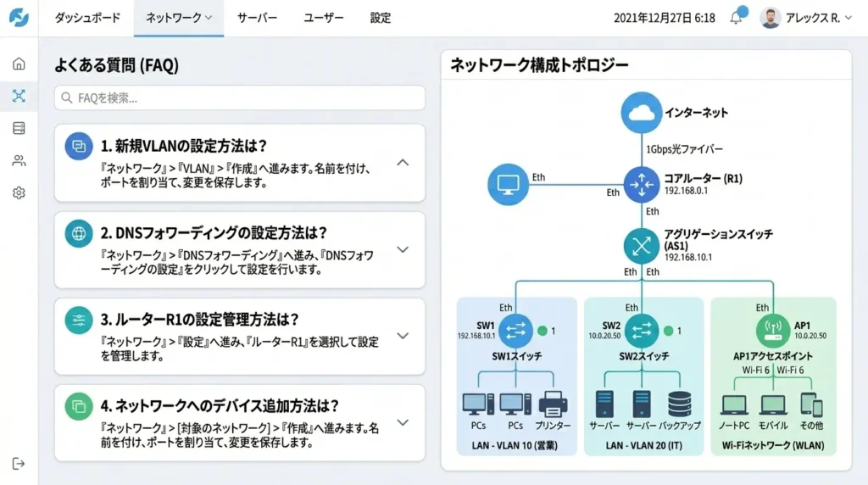Click the logout icon at sidebar bottom
Screen dimensions: 868x485
coord(19,464)
